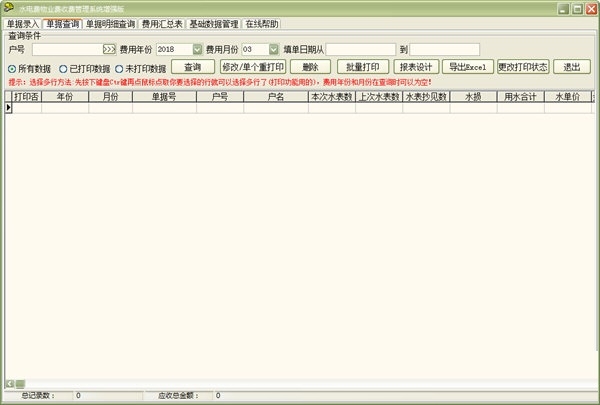
Task: Click the application icon in title bar
Action: 8,7
